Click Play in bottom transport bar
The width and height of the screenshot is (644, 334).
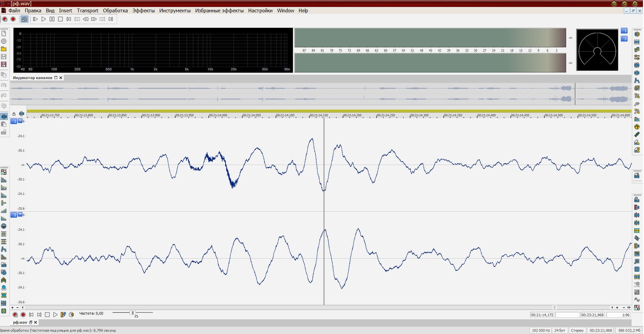pyautogui.click(x=55, y=314)
